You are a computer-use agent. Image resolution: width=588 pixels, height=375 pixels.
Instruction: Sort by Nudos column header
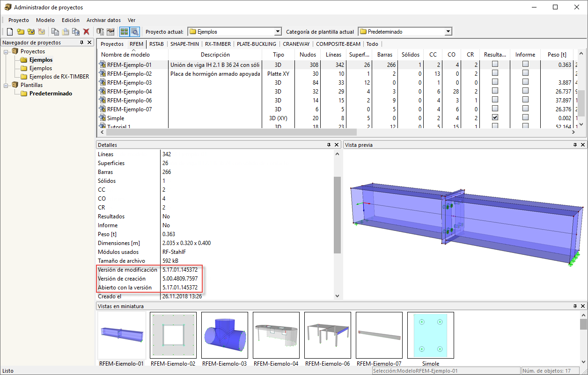308,55
